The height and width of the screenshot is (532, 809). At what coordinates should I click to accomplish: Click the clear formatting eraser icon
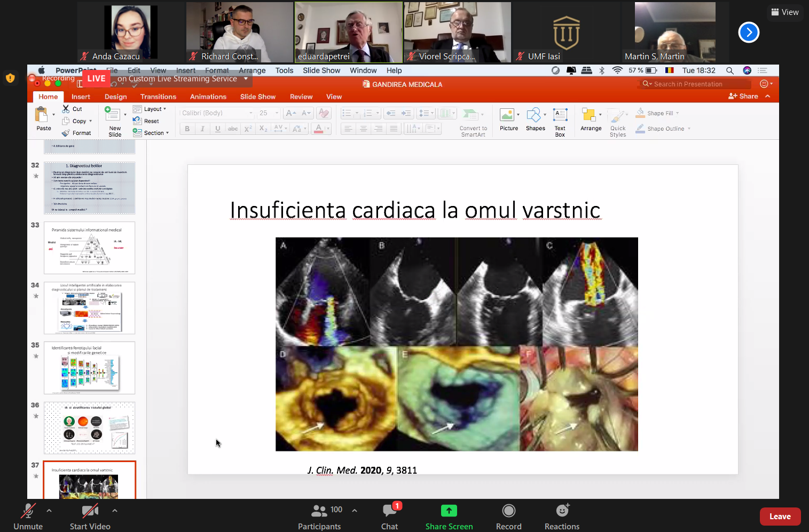click(x=323, y=113)
